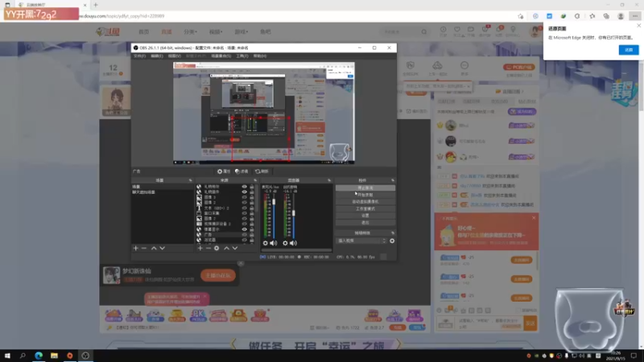Open Microsoft Edge from Windows taskbar
The width and height of the screenshot is (644, 362).
coord(39,356)
